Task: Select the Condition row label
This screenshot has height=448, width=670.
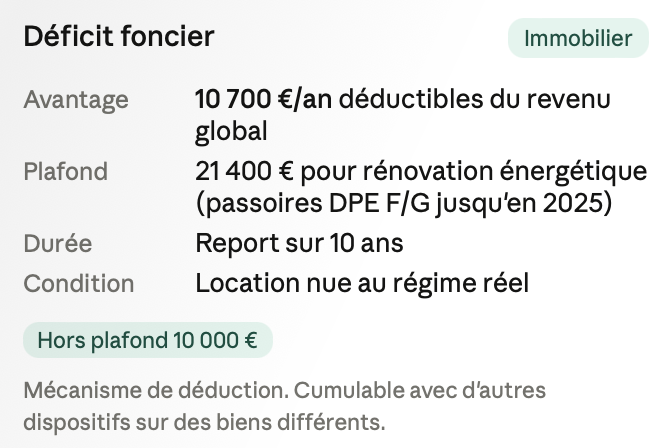Action: click(x=79, y=283)
